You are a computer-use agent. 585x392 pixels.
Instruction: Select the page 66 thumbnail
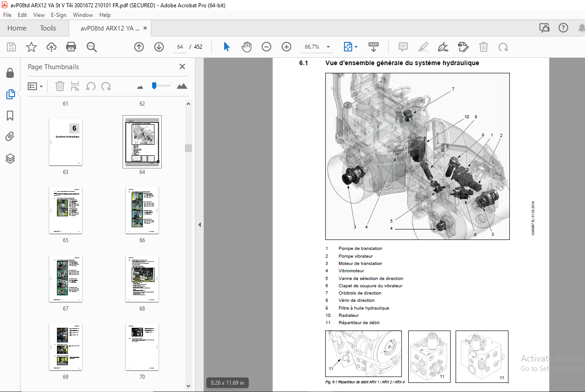[142, 210]
